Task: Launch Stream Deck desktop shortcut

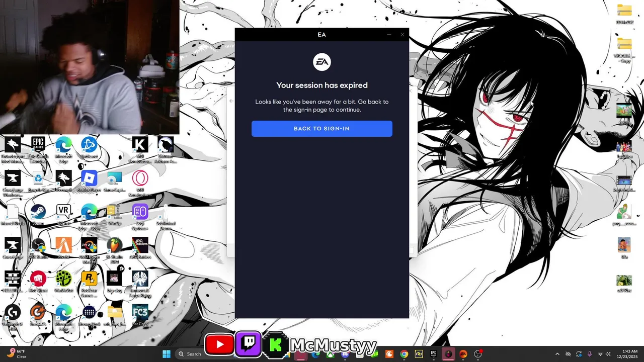Action: pos(89,316)
